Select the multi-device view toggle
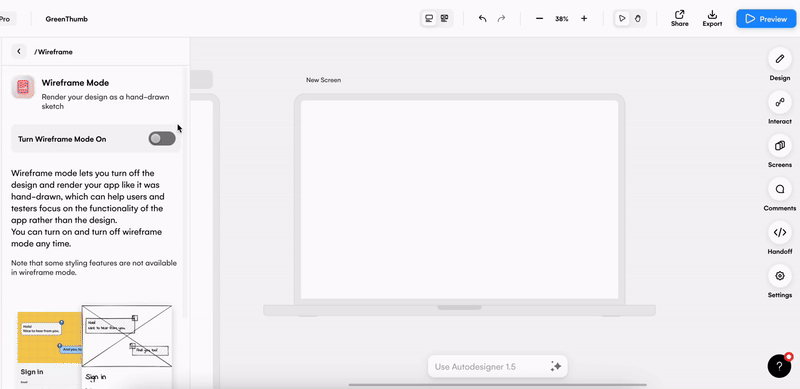This screenshot has height=389, width=800. pyautogui.click(x=444, y=18)
